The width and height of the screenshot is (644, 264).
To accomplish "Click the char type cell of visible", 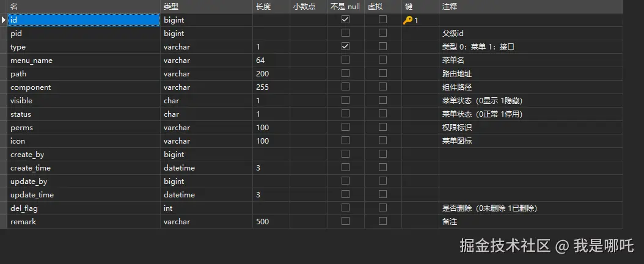I will click(x=207, y=101).
